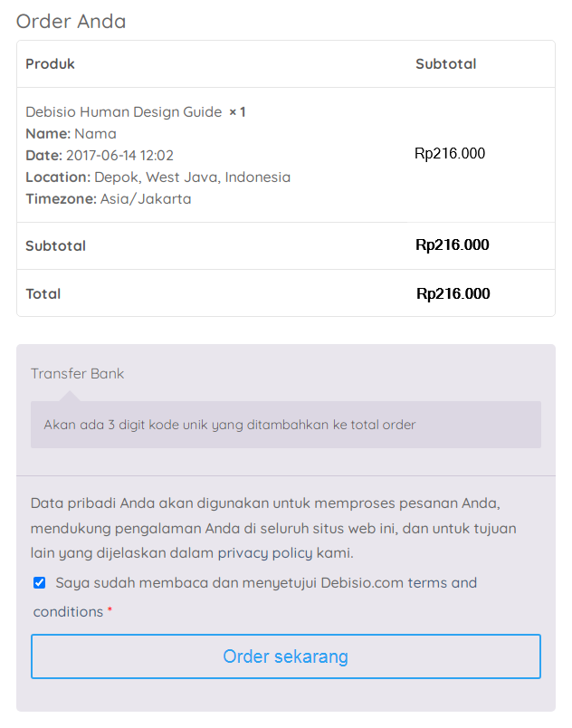The image size is (572, 728).
Task: Click the Order Anda heading
Action: pyautogui.click(x=71, y=21)
